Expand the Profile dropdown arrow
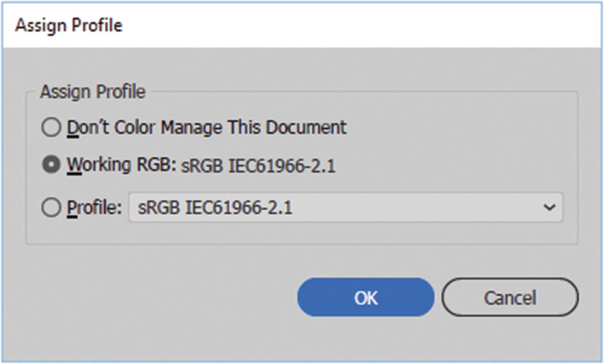 pos(547,208)
